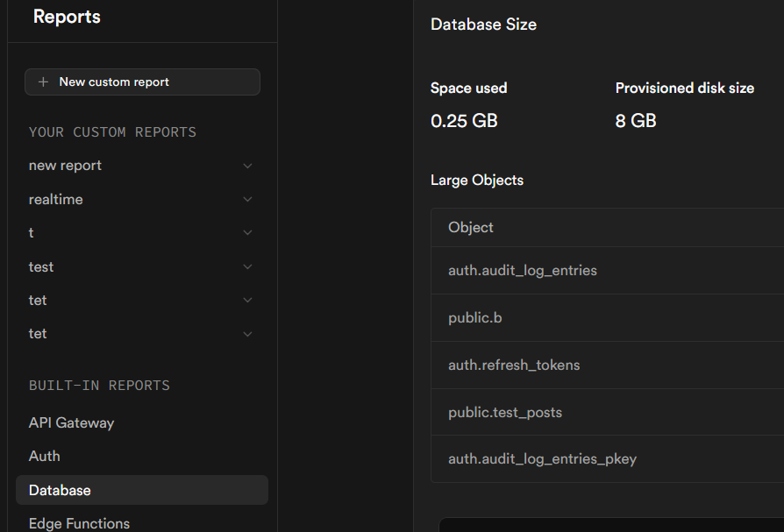Click the plus icon for new custom report
Image resolution: width=784 pixels, height=532 pixels.
pos(44,82)
